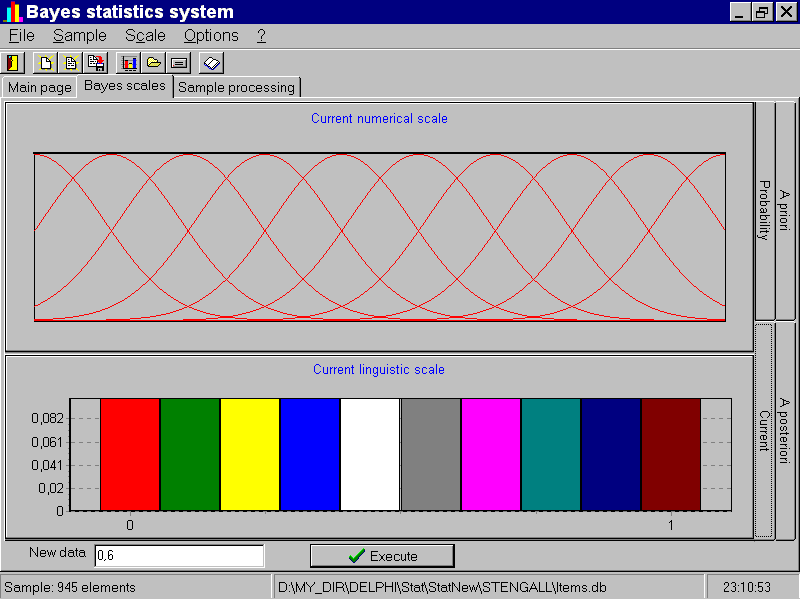Image resolution: width=800 pixels, height=600 pixels.
Task: Save the document using the floppy disk icon
Action: 95,63
